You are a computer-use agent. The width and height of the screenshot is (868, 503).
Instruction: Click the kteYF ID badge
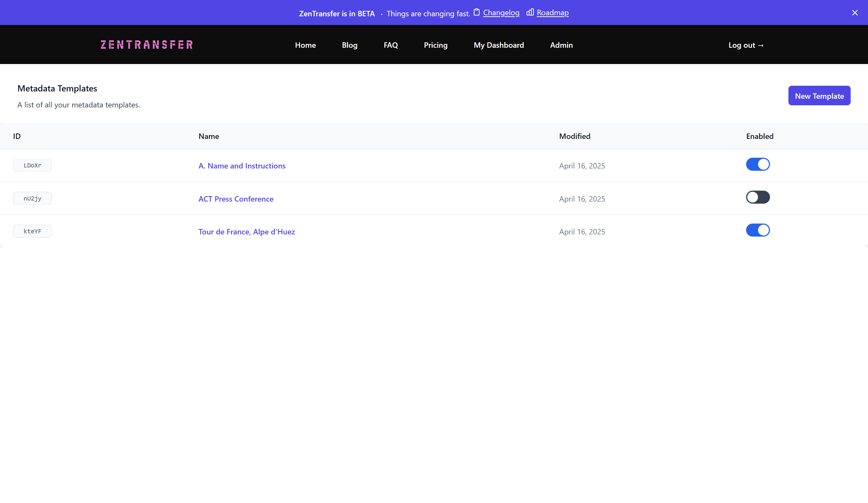tap(32, 231)
